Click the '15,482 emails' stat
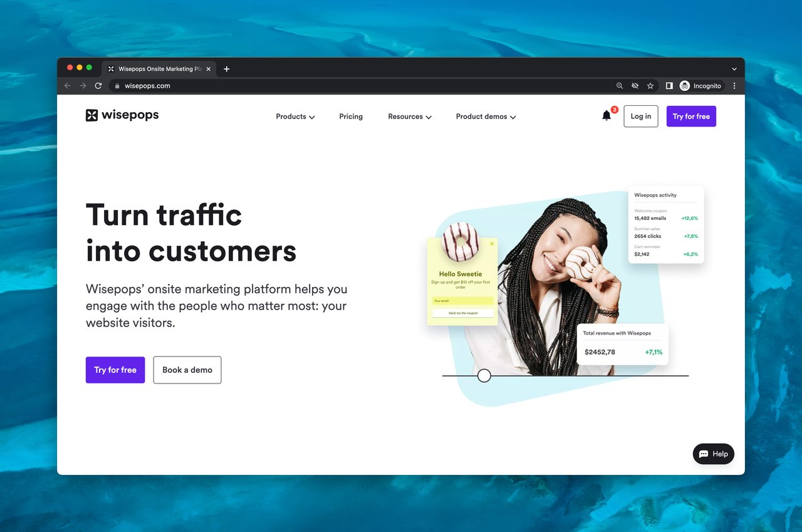This screenshot has width=802, height=532. click(650, 219)
